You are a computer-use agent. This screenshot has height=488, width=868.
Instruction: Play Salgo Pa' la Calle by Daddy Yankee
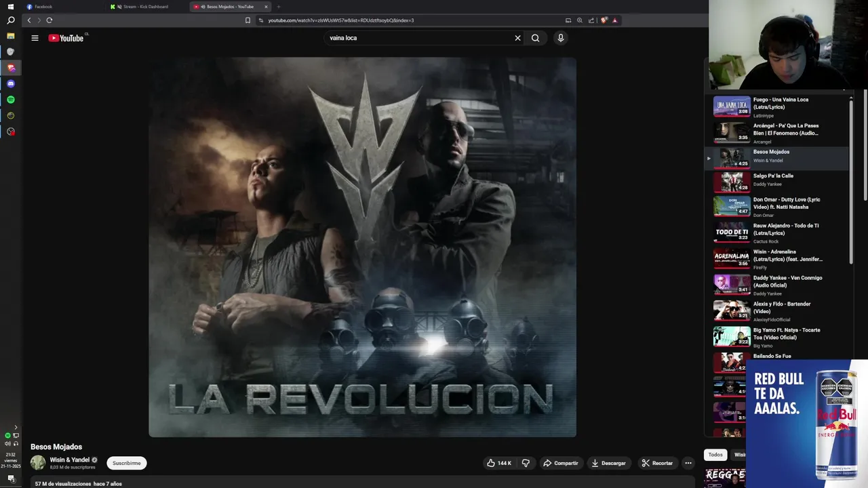click(x=776, y=182)
